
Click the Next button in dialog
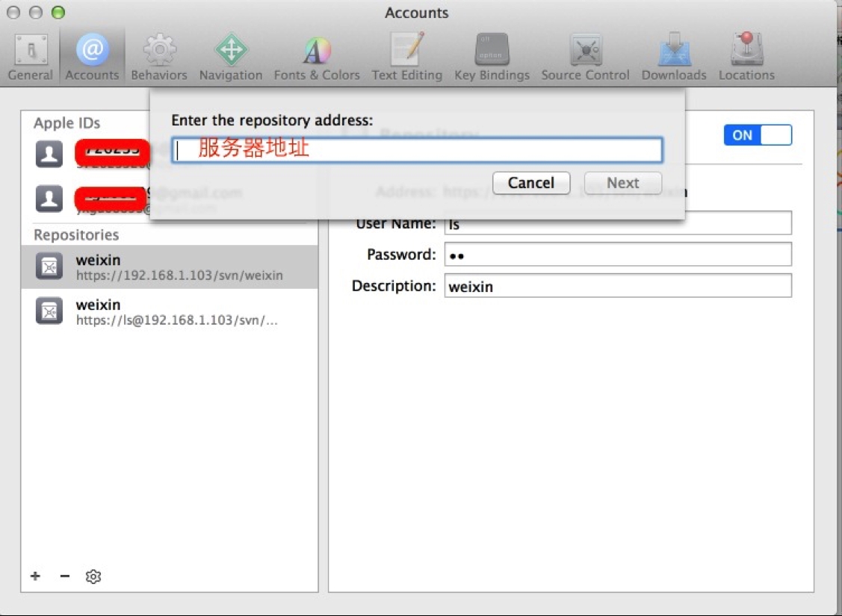(x=623, y=183)
